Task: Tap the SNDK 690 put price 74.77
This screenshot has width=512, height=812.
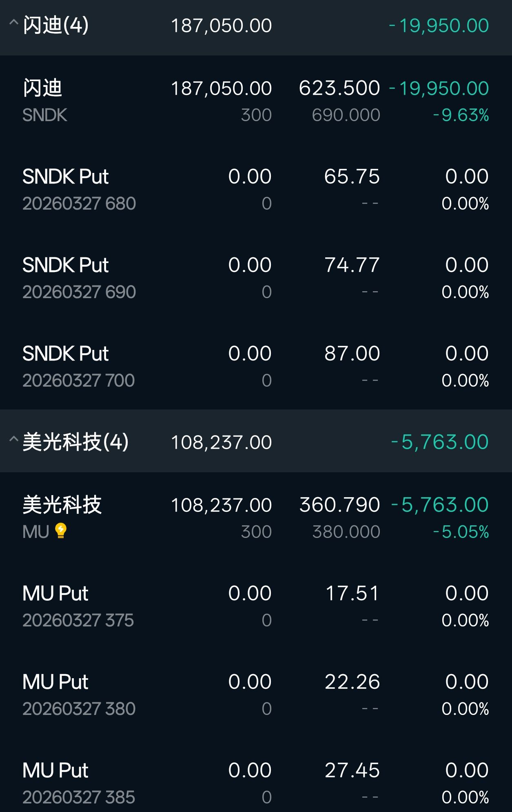Action: click(352, 265)
